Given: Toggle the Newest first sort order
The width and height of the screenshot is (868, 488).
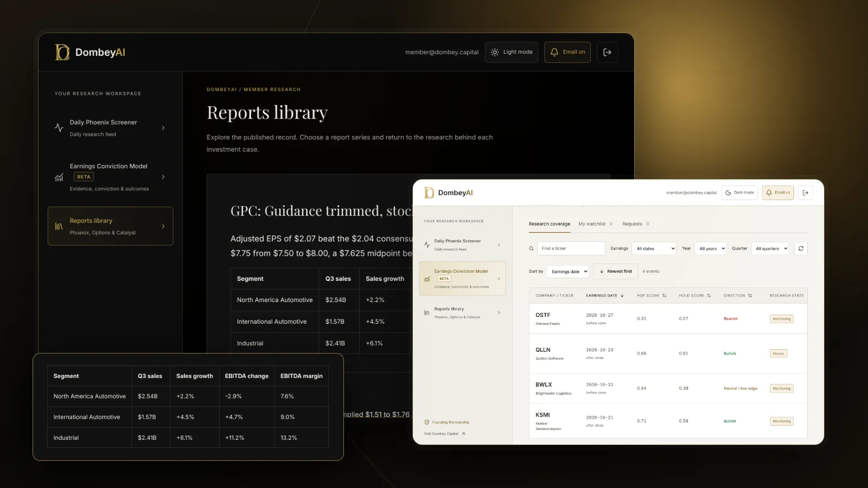Looking at the screenshot, I should tap(616, 271).
